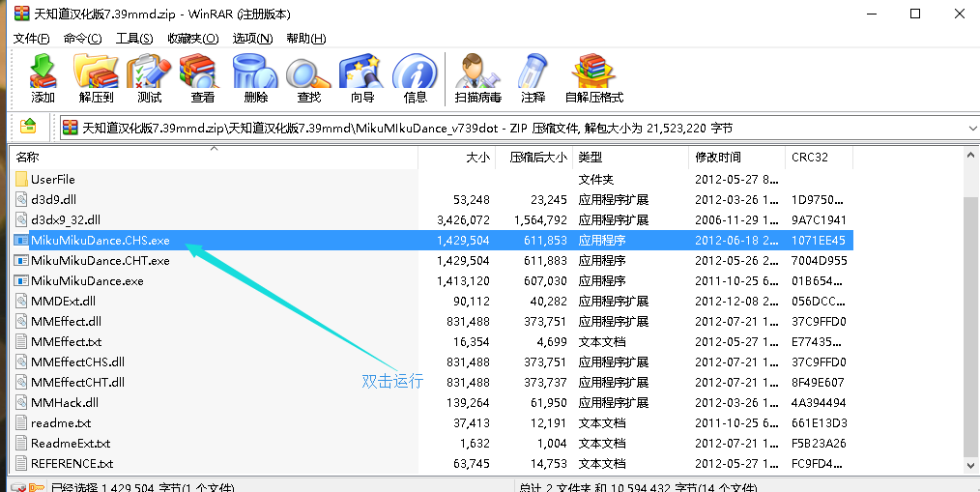Select the MMEffectCHS.dll file name

pos(77,362)
